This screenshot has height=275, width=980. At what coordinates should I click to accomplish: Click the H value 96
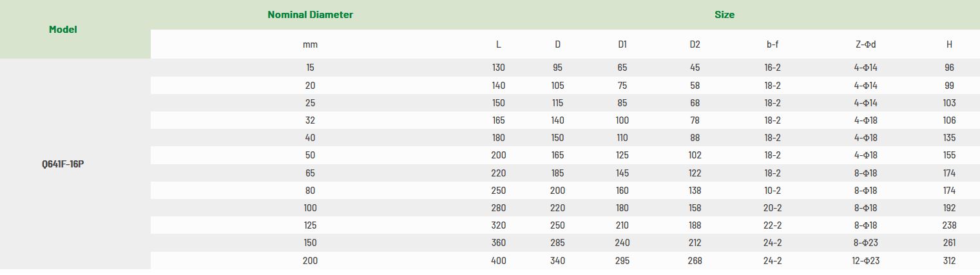coord(949,68)
